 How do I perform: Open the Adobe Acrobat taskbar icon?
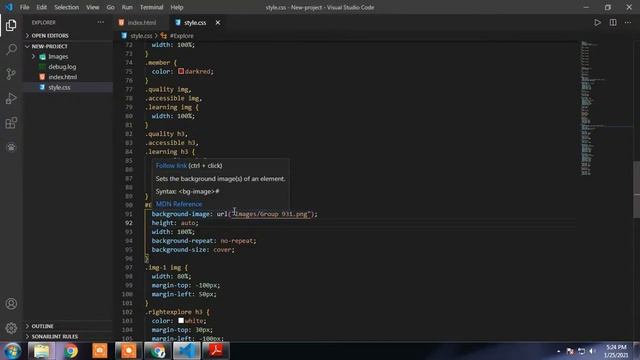216,351
